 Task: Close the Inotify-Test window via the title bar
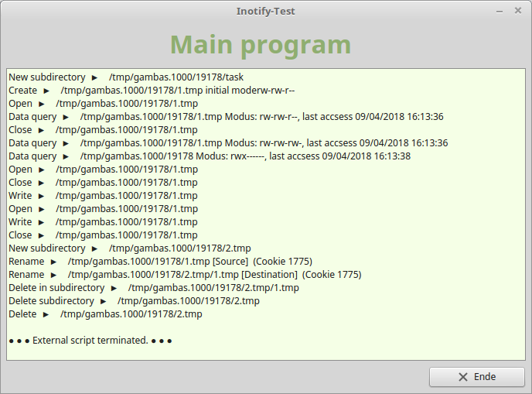pos(517,11)
